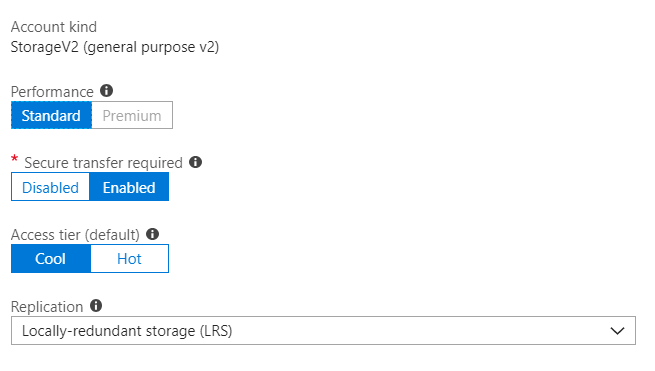Click info icon beside Secure transfer required
The height and width of the screenshot is (371, 655).
click(x=195, y=162)
